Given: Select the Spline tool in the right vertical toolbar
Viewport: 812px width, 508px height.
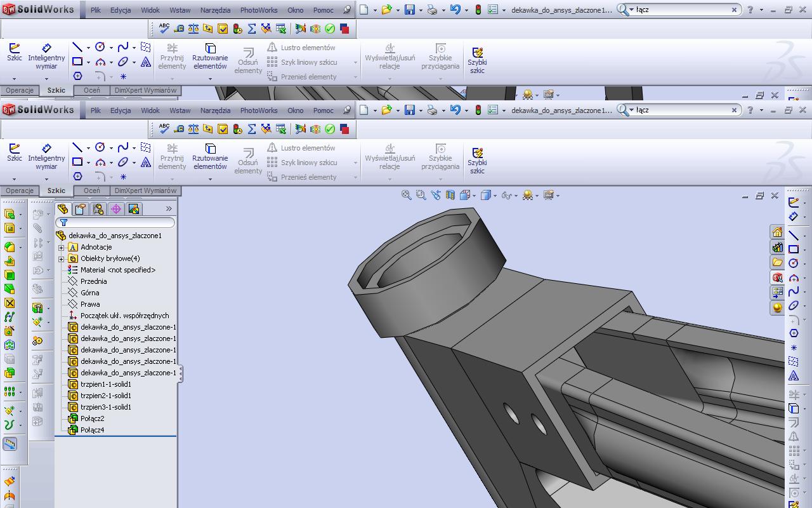Looking at the screenshot, I should point(794,291).
